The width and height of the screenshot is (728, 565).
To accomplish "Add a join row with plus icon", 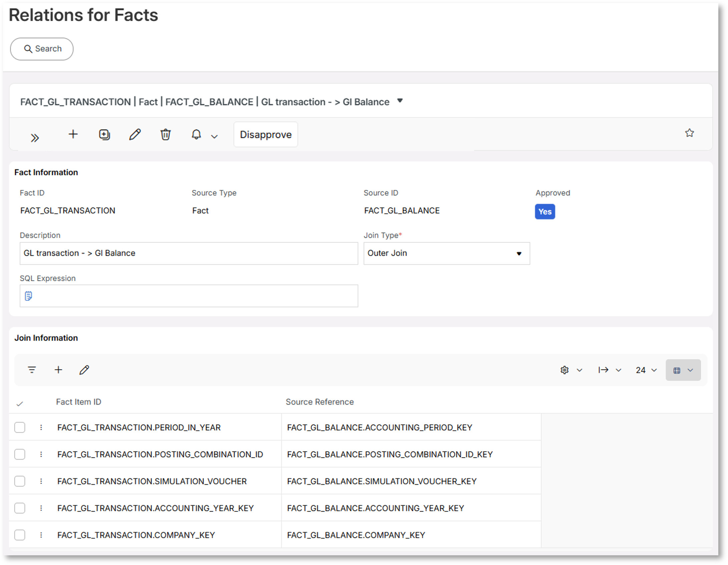I will point(58,370).
